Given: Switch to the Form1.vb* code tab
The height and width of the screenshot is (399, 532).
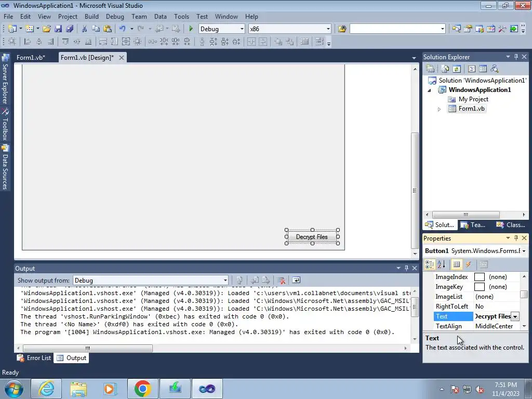Looking at the screenshot, I should click(x=31, y=57).
